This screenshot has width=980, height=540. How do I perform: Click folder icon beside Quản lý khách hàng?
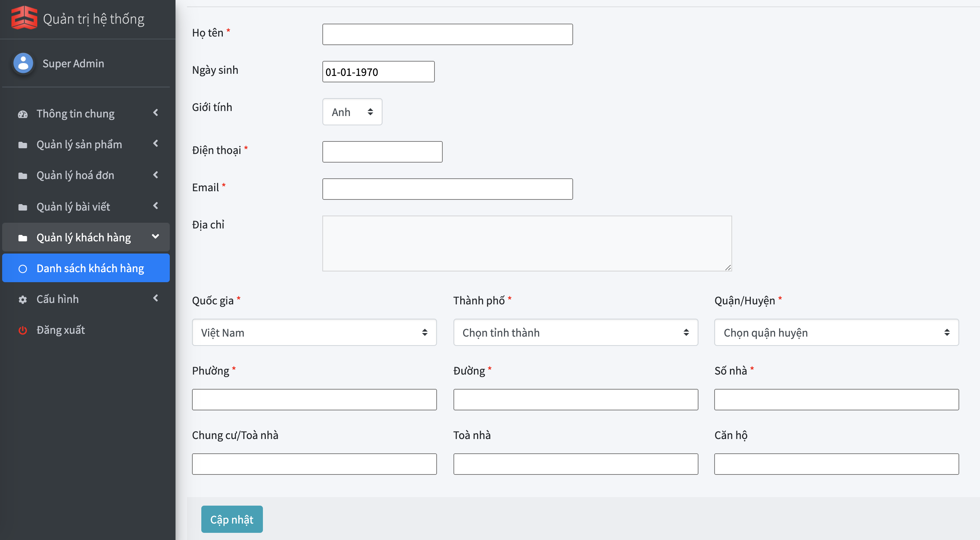tap(23, 238)
